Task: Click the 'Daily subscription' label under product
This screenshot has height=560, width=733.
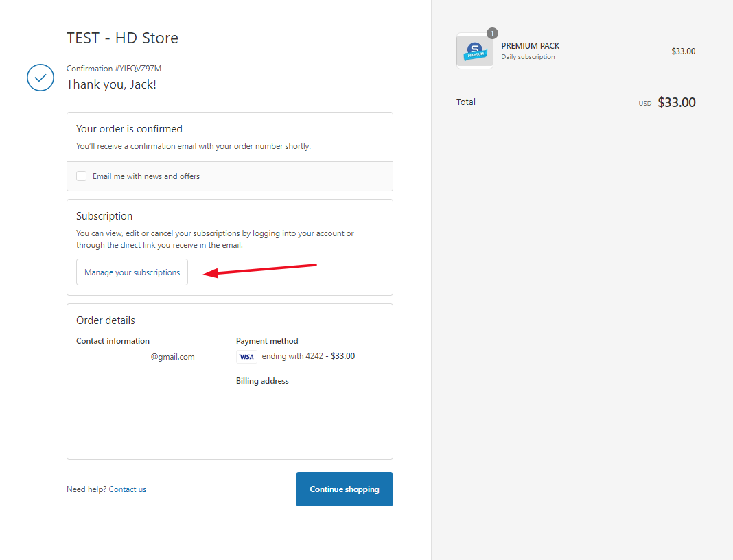Action: tap(528, 57)
